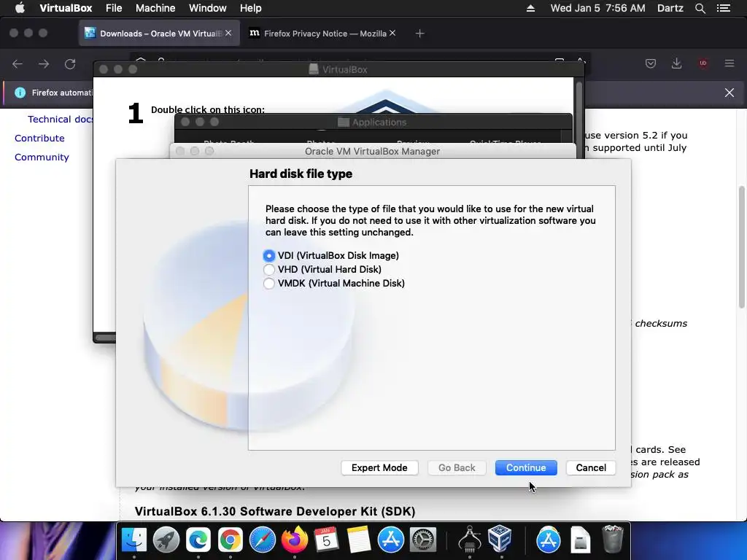The width and height of the screenshot is (747, 560).
Task: Open Calendar from the Dock
Action: click(x=326, y=540)
